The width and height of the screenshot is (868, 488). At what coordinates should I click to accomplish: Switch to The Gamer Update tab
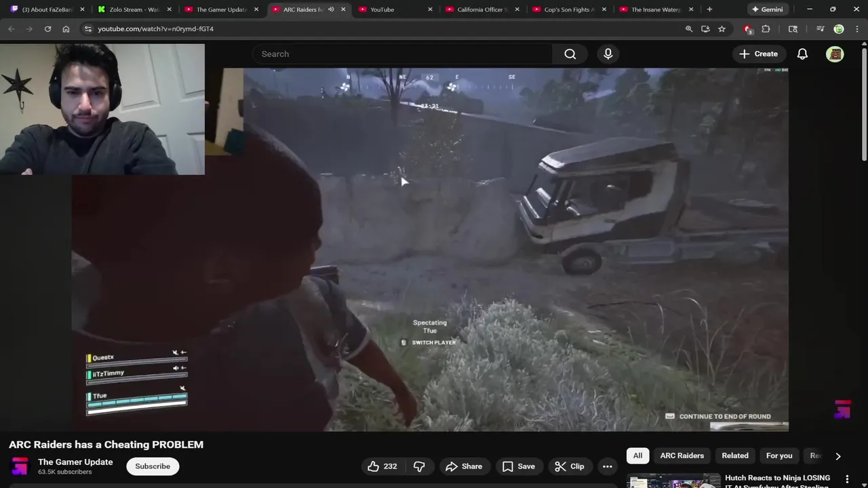click(220, 9)
